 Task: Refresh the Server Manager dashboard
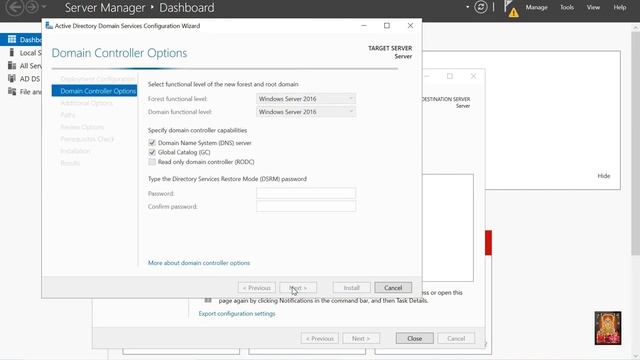click(x=481, y=7)
